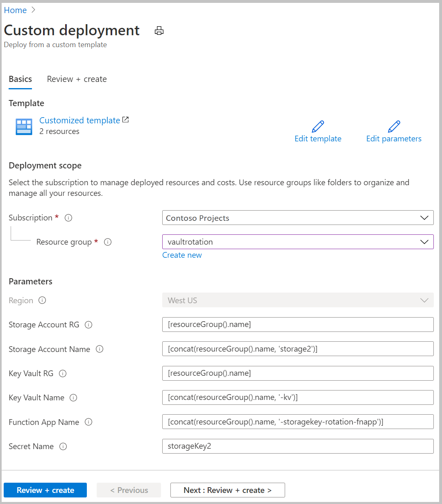Expand the Resource group dropdown
This screenshot has width=442, height=504.
[424, 242]
